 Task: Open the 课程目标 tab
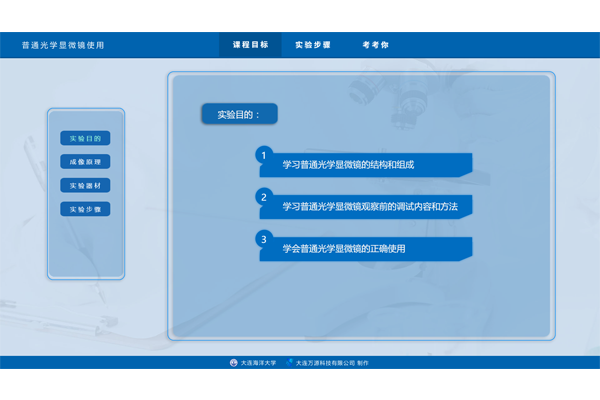pyautogui.click(x=250, y=45)
